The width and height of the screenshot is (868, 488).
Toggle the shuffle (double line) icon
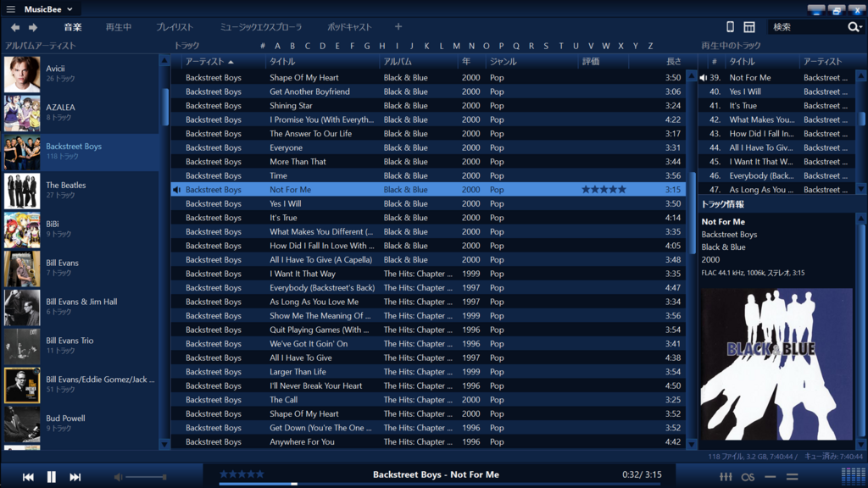[x=793, y=477]
